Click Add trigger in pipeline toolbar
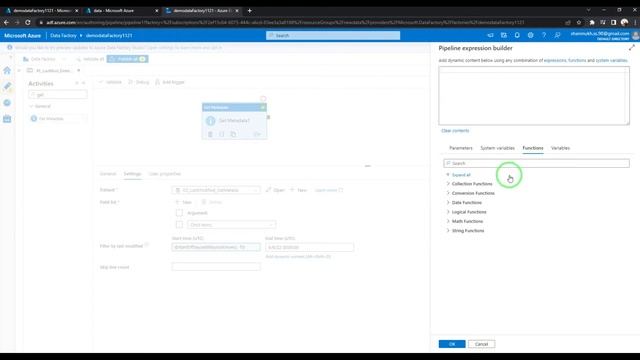The height and width of the screenshot is (360, 640). coord(170,82)
